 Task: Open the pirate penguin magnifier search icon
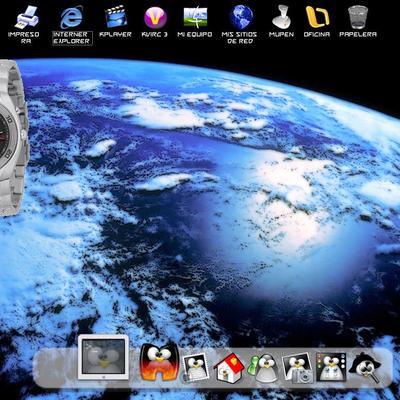[365, 367]
